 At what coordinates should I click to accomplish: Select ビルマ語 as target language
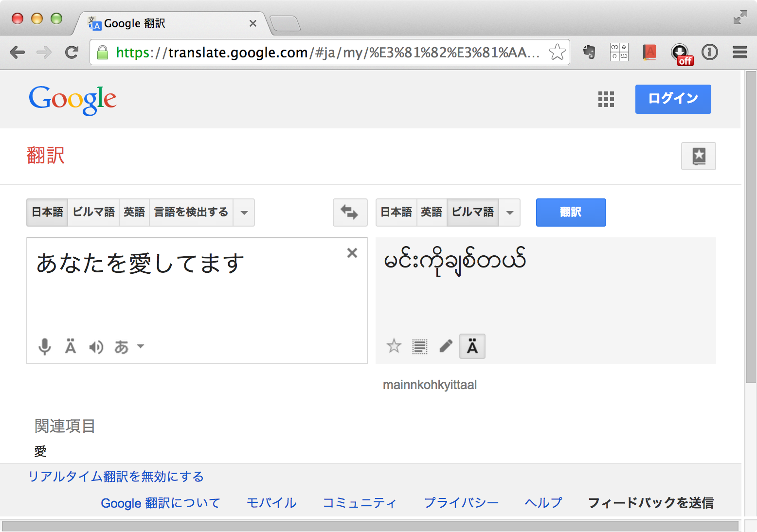[x=472, y=213]
